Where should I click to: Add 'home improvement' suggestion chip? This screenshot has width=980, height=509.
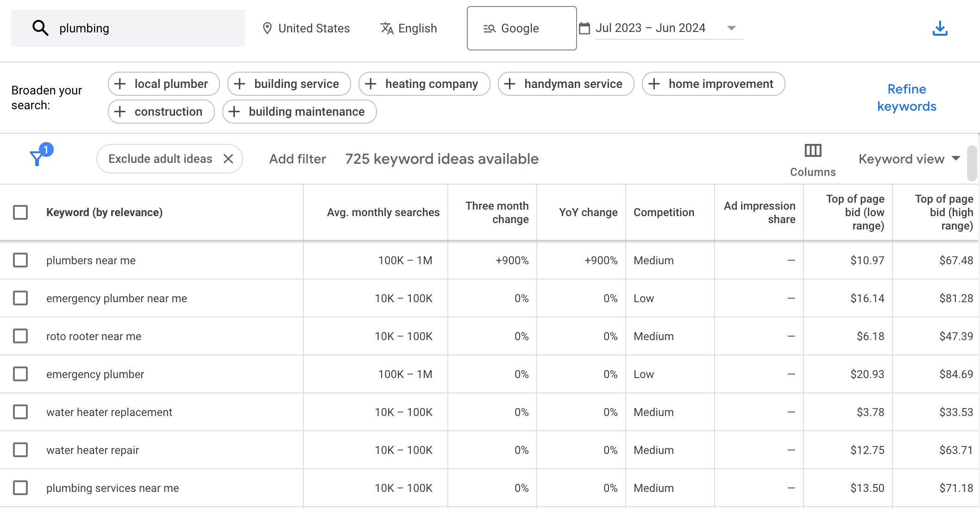coord(713,84)
